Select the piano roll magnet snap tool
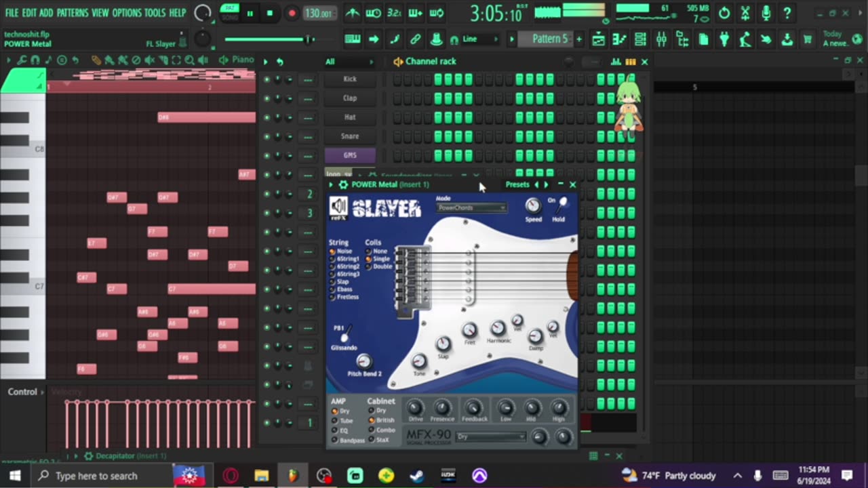This screenshot has height=488, width=868. coord(36,60)
